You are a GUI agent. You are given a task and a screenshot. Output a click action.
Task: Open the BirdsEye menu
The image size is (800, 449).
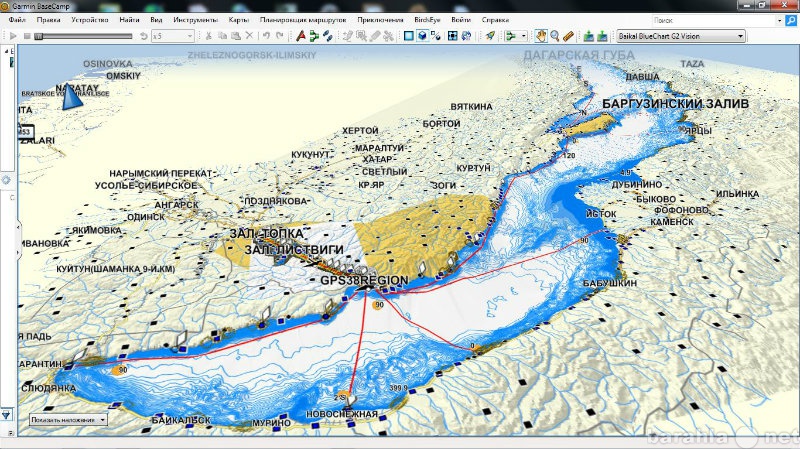[427, 20]
